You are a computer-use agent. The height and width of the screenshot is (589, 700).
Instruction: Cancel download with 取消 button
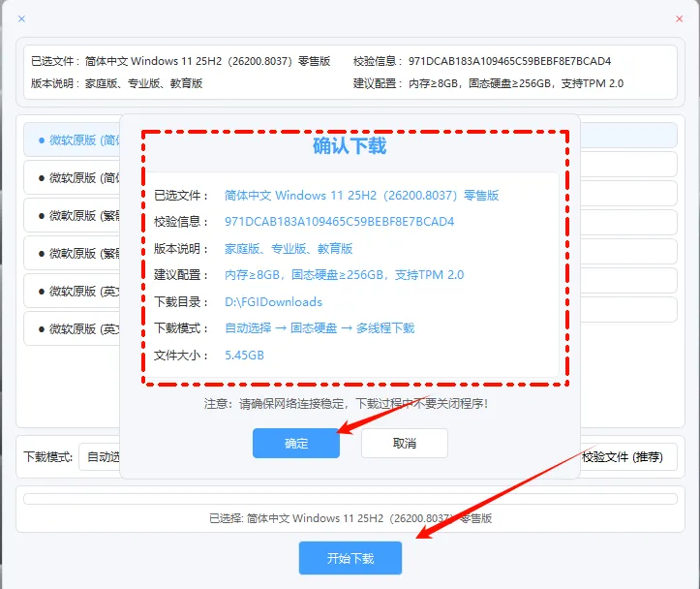405,443
